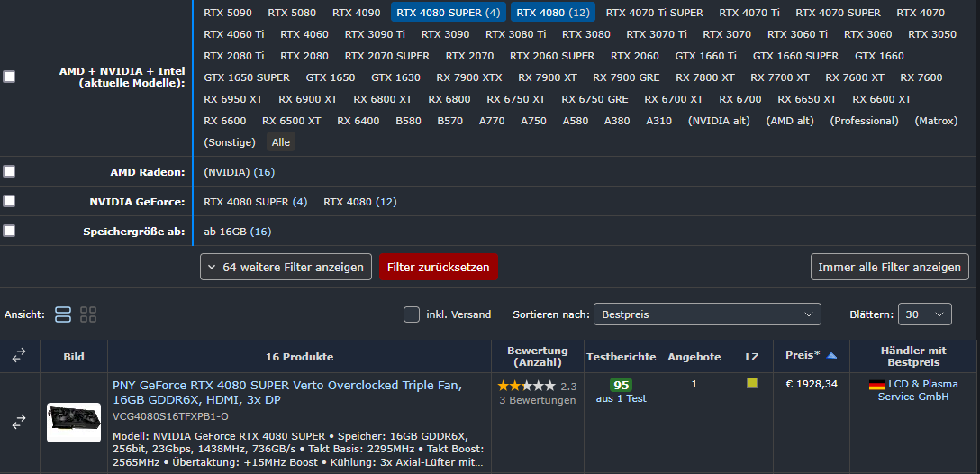Select RTX 2080 Ti filter
The height and width of the screenshot is (474, 980).
click(234, 56)
